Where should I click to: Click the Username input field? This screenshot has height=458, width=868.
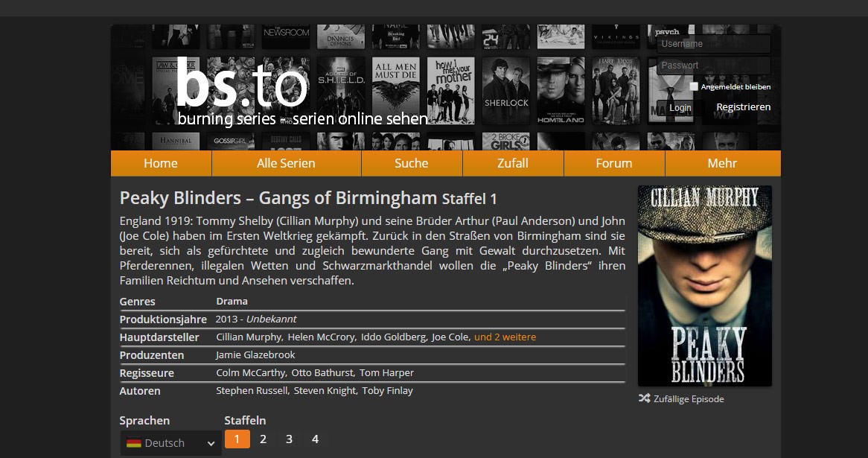coord(714,44)
